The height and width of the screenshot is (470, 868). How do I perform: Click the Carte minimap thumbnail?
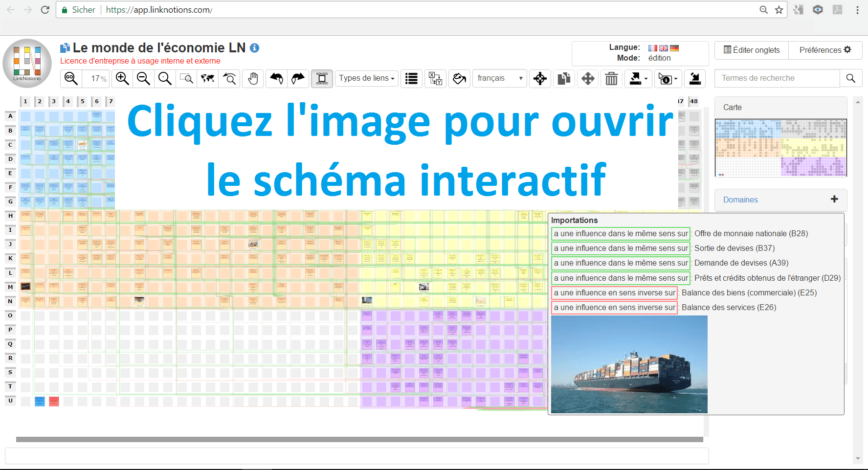pyautogui.click(x=781, y=148)
